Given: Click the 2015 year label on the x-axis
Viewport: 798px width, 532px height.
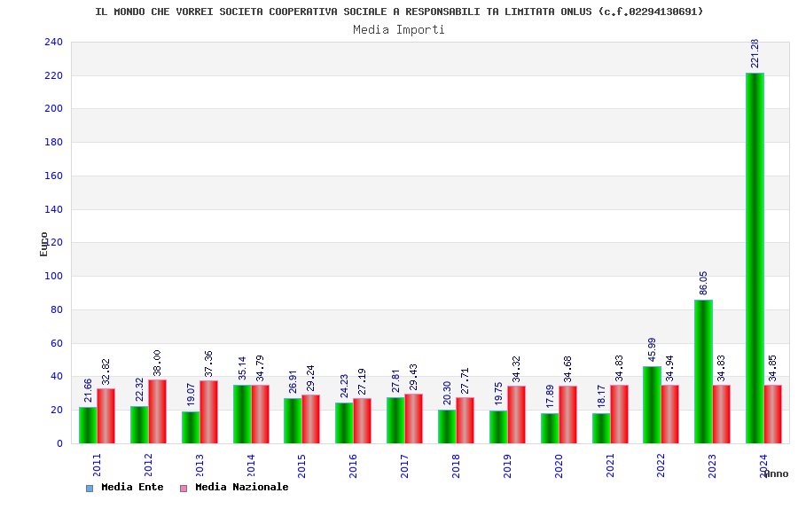Looking at the screenshot, I should coord(302,465).
